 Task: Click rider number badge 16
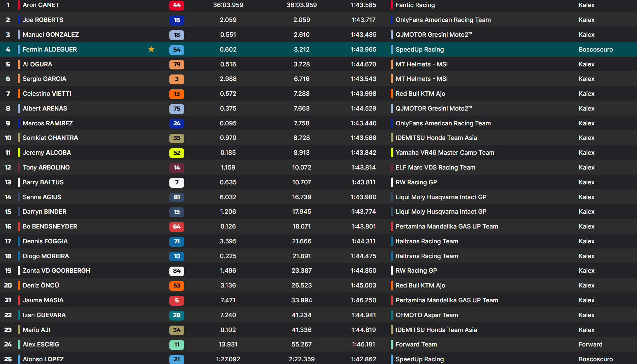177,20
